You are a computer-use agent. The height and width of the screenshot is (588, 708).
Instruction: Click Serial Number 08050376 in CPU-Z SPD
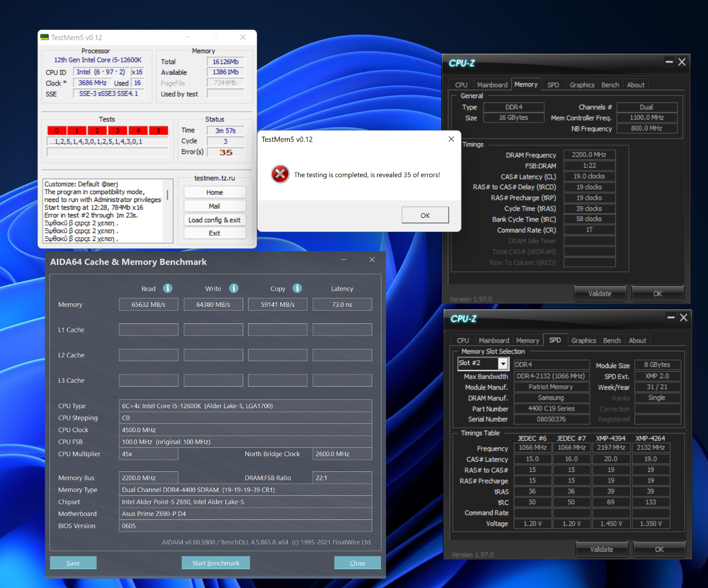[x=552, y=419]
